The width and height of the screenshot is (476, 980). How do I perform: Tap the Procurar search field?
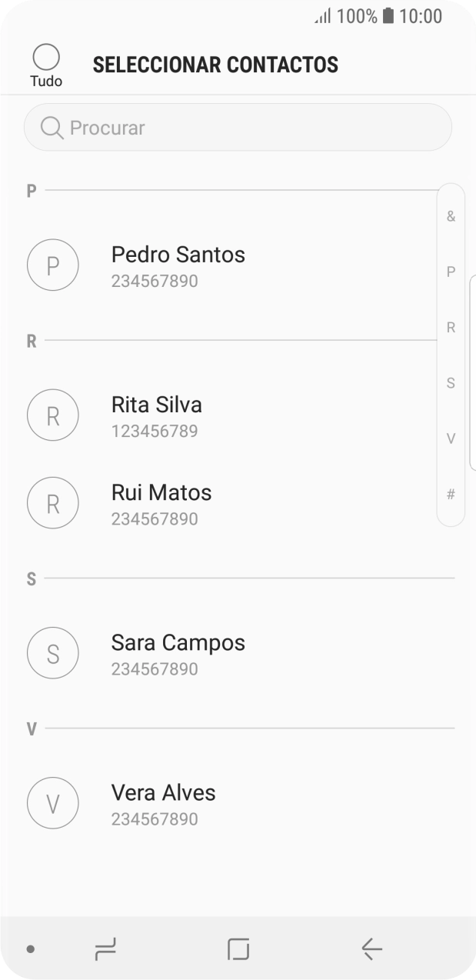tap(238, 127)
